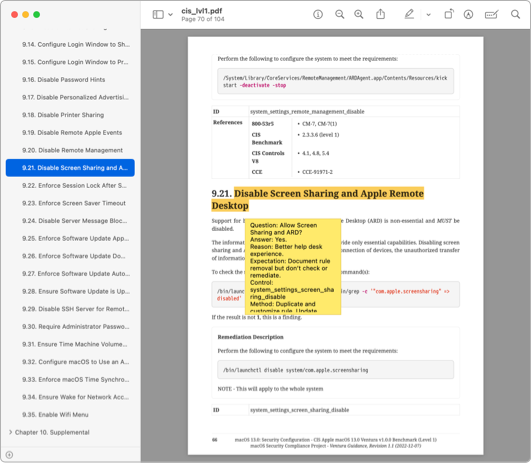
Task: Go to 9.22 Enforce Session Lock
Action: tap(74, 185)
